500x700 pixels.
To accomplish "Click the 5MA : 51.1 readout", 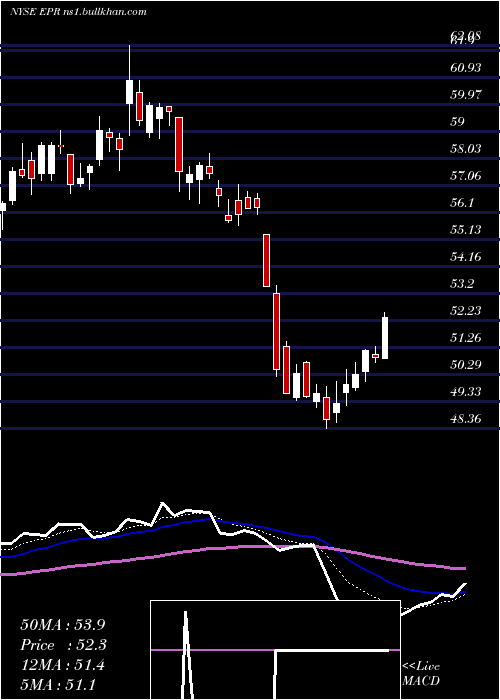I will 58,685.
